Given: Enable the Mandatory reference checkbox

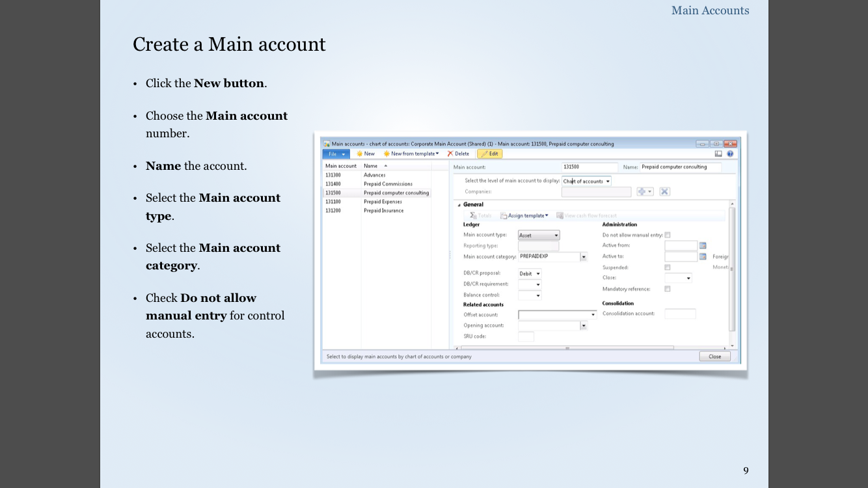Looking at the screenshot, I should coord(668,289).
